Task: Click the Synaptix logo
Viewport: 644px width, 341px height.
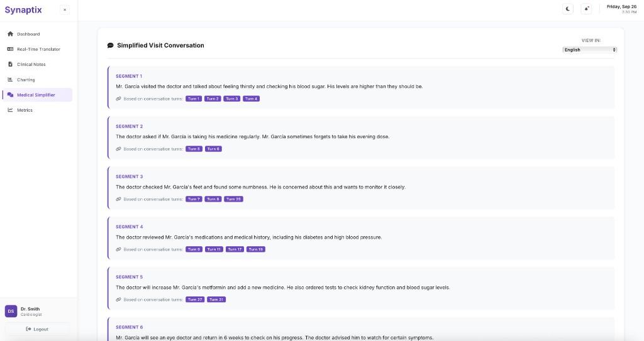Action: 23,9
